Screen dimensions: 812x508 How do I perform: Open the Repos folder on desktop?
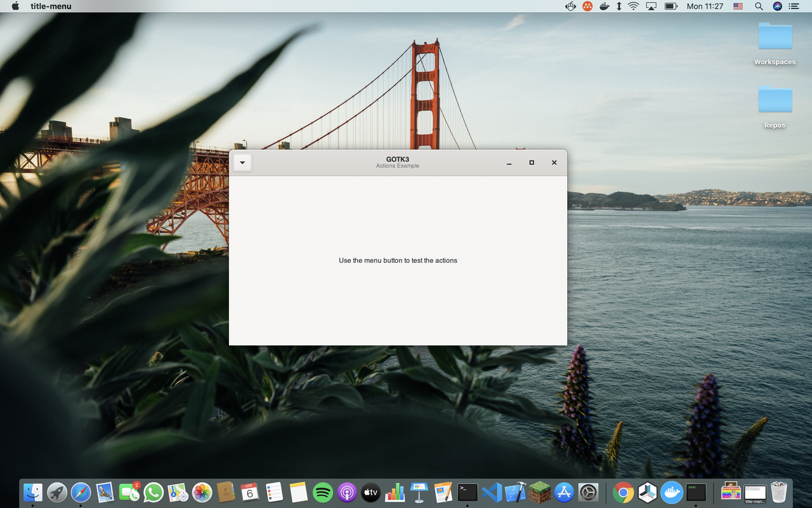tap(775, 107)
